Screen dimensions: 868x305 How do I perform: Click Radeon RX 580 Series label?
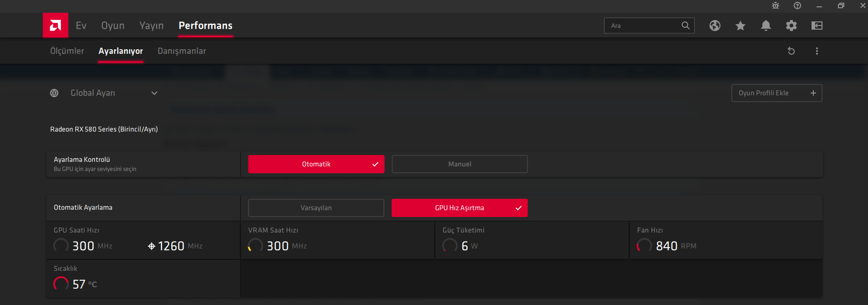(x=104, y=129)
